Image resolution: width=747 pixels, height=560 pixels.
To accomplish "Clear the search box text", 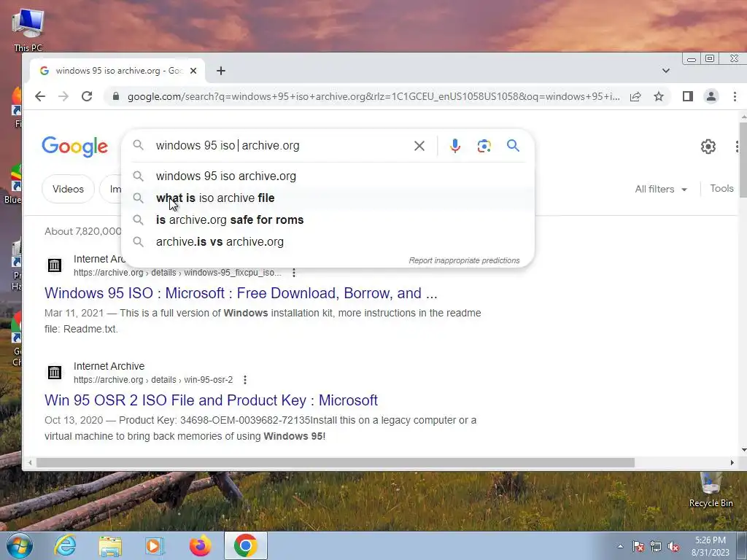I will click(x=419, y=146).
